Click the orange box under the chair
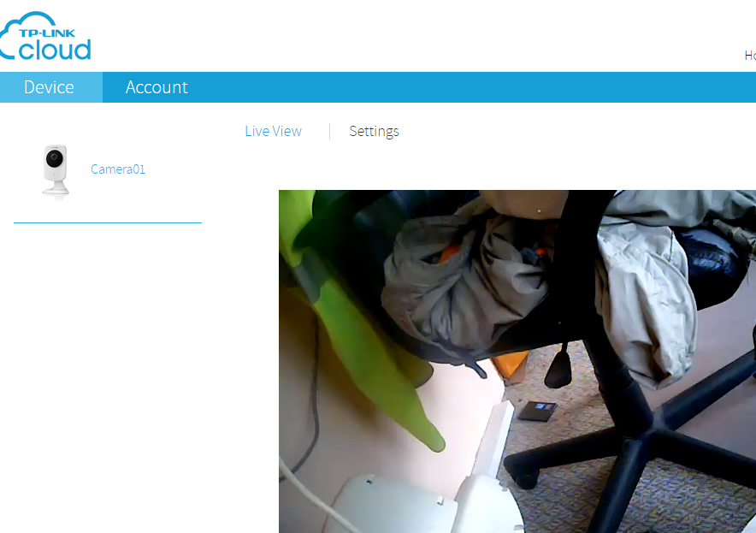 pos(511,365)
